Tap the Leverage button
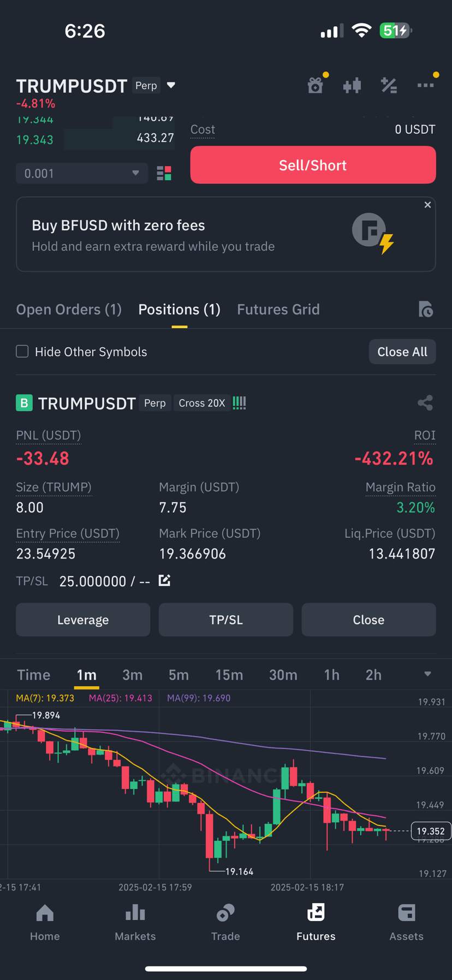452x980 pixels. click(83, 620)
